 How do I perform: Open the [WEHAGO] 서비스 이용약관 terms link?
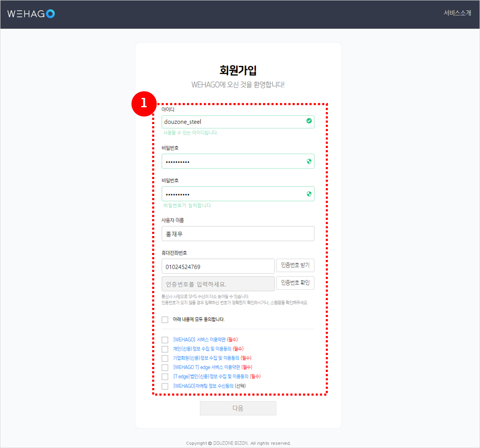(x=199, y=339)
